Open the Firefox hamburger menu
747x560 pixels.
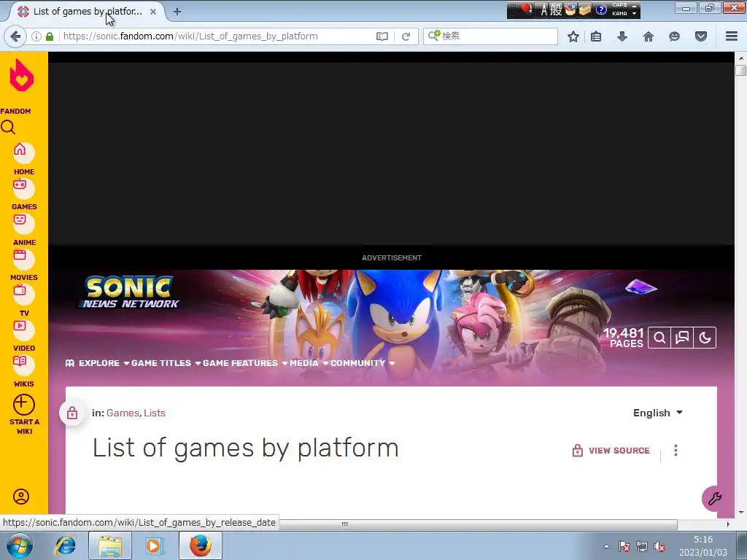731,36
